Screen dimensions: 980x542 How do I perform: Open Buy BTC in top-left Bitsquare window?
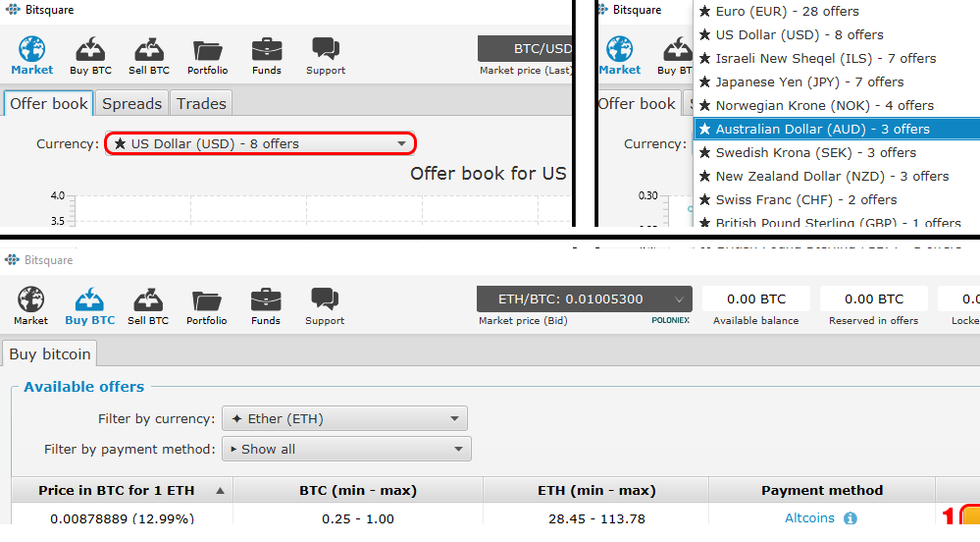90,56
